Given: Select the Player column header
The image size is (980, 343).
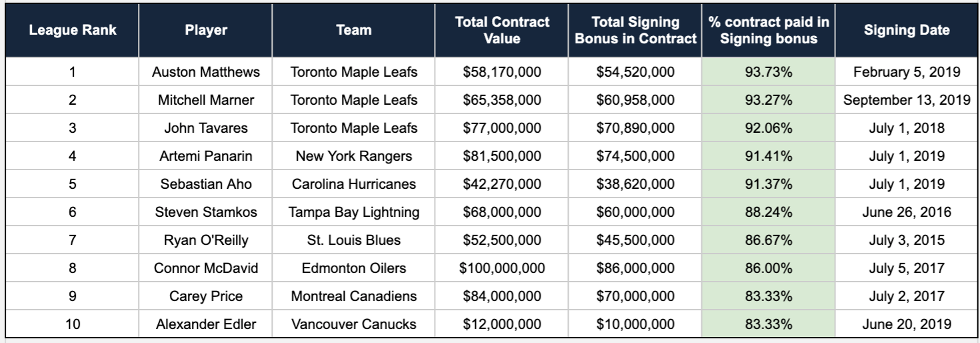Looking at the screenshot, I should (x=206, y=30).
